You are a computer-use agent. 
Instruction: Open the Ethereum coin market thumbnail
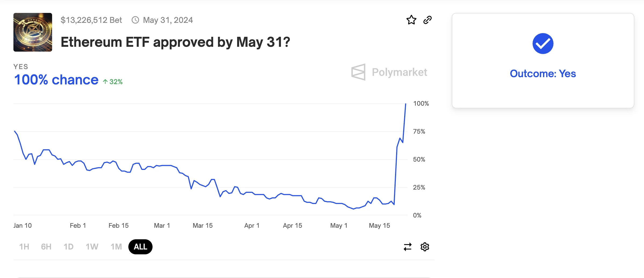pyautogui.click(x=33, y=32)
